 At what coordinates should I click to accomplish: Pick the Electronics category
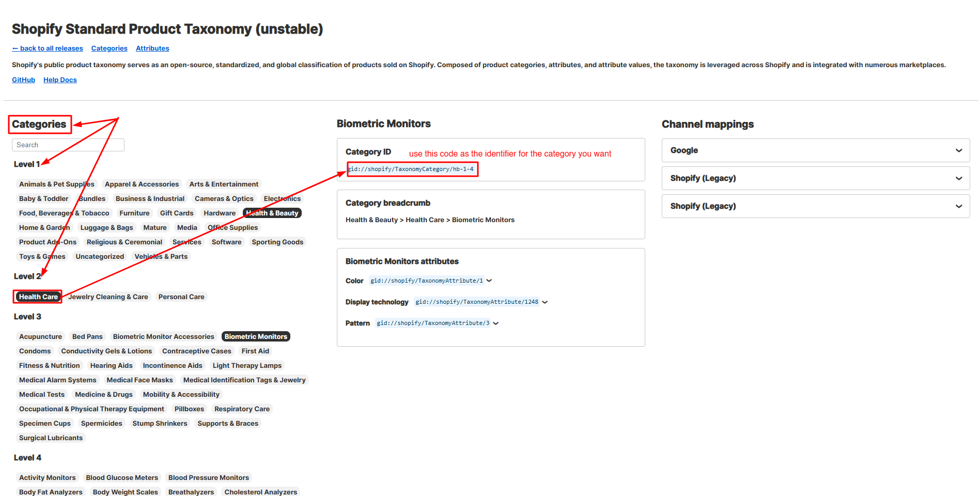(282, 198)
